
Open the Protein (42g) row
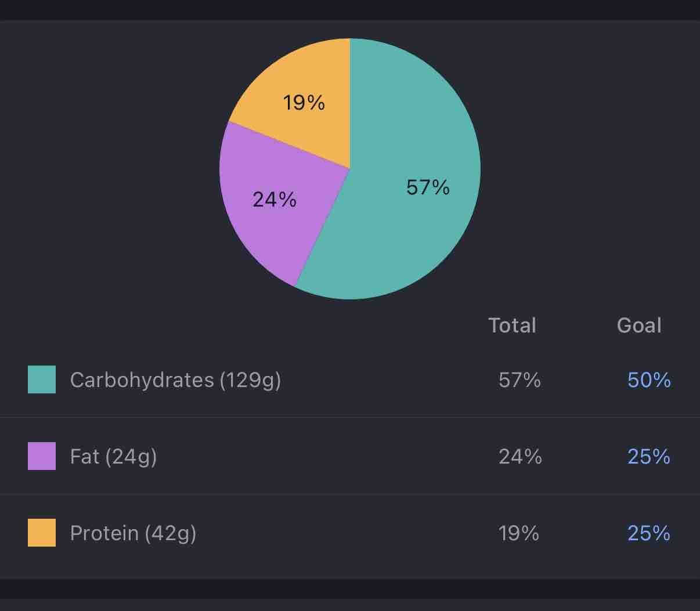[x=133, y=533]
